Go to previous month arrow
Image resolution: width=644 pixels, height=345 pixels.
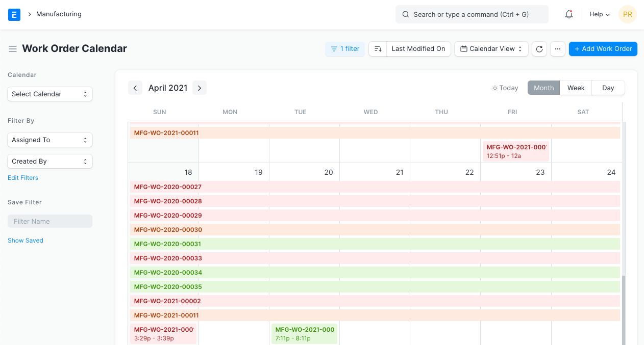tap(135, 88)
